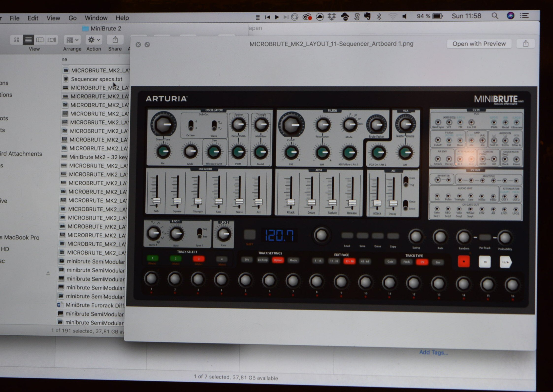Click the CV track type button
The image size is (553, 392).
coord(422,262)
